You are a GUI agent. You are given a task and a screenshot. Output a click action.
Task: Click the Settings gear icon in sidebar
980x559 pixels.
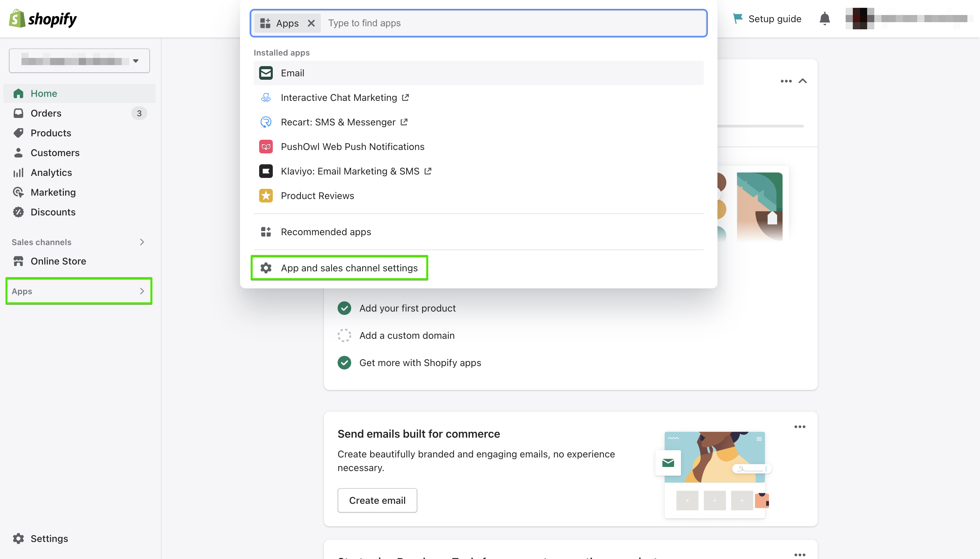18,539
